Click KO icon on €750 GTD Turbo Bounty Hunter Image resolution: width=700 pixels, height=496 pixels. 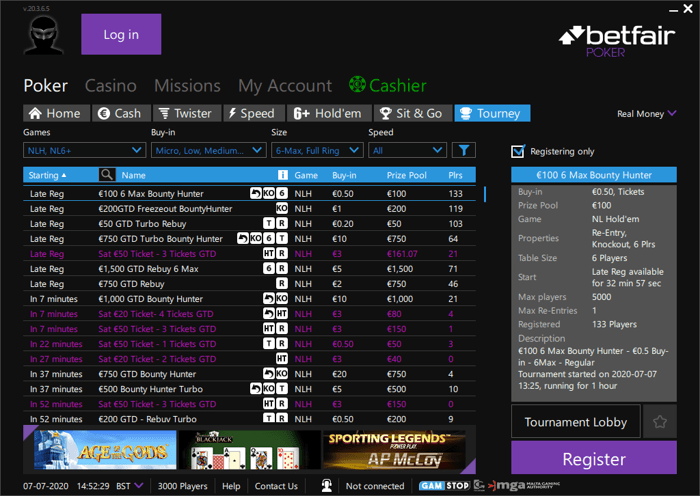256,238
